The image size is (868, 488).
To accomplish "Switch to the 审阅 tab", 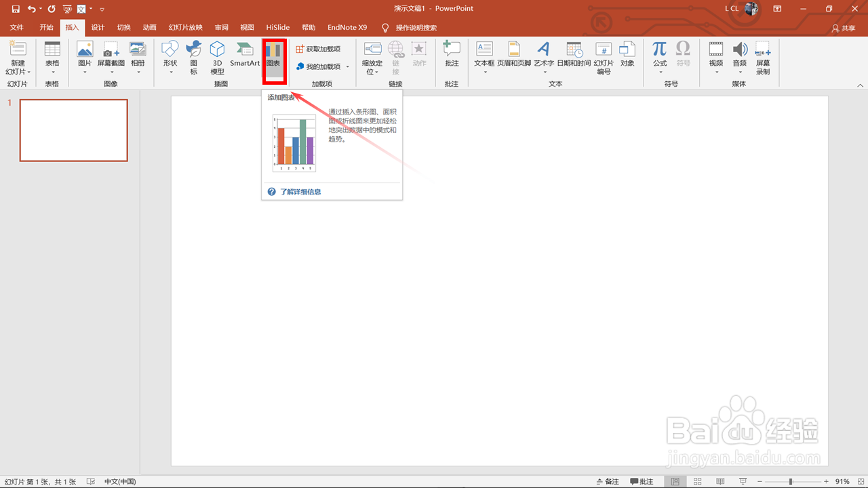I will [x=221, y=28].
